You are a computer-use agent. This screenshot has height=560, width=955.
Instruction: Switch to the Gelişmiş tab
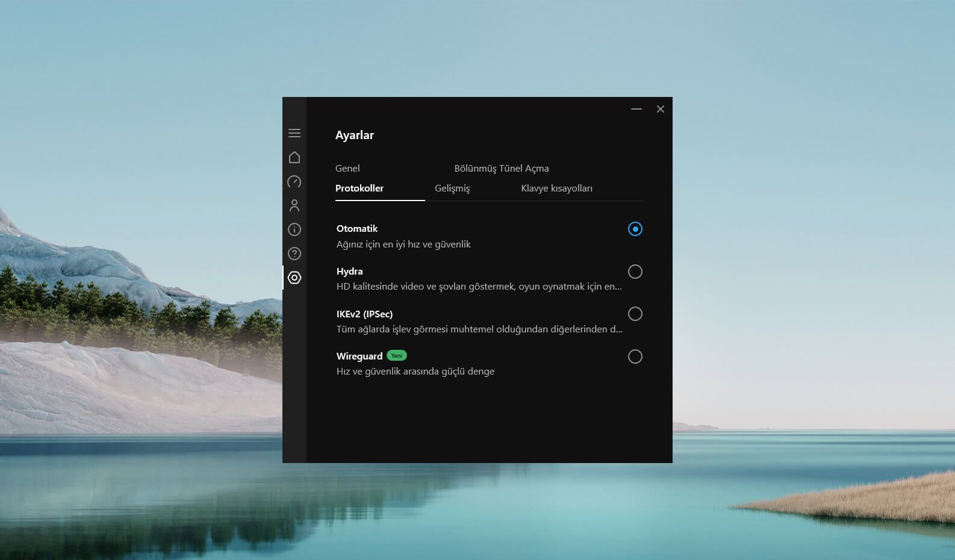pos(452,188)
